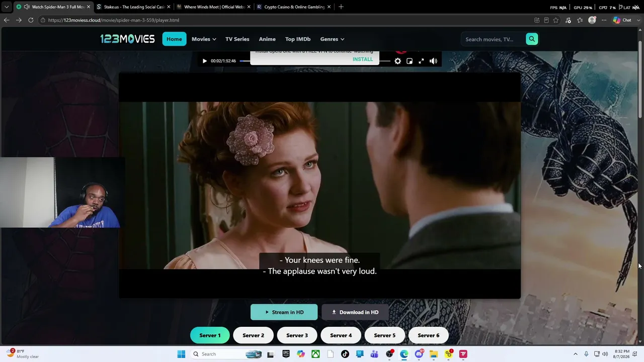Screen dimensions: 644x362
Task: Click INSTALL on the Opera ad
Action: pyautogui.click(x=363, y=59)
